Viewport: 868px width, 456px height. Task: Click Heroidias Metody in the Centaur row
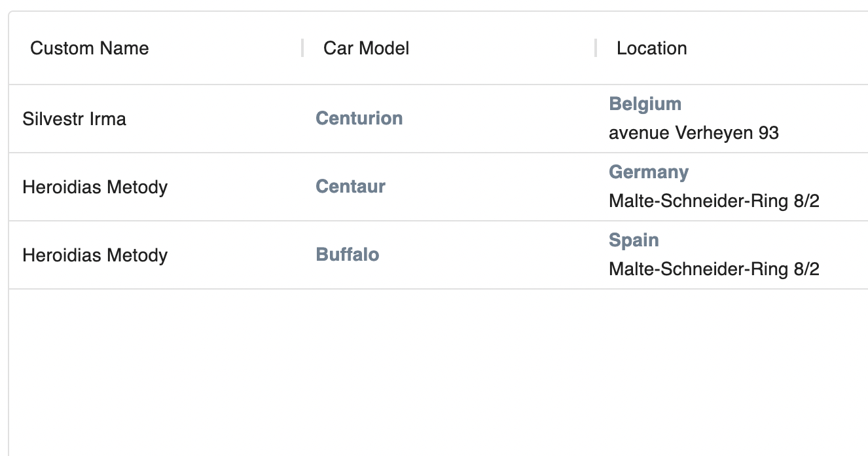click(x=95, y=187)
